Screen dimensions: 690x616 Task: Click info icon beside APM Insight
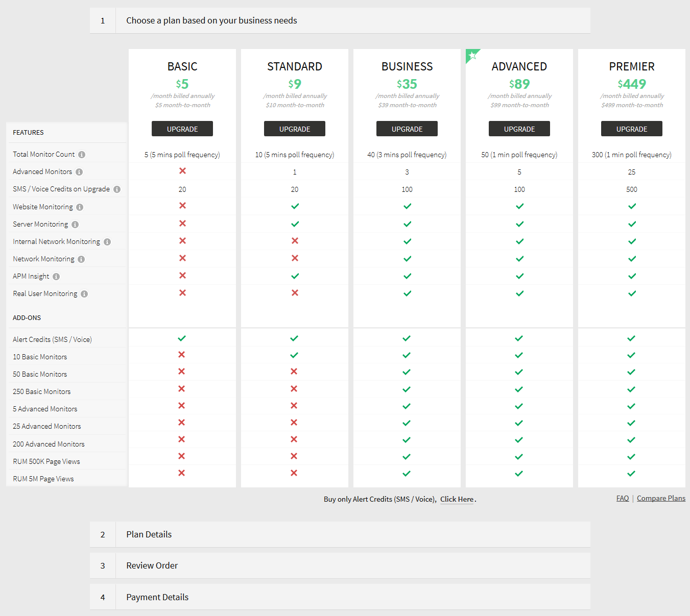coord(56,277)
